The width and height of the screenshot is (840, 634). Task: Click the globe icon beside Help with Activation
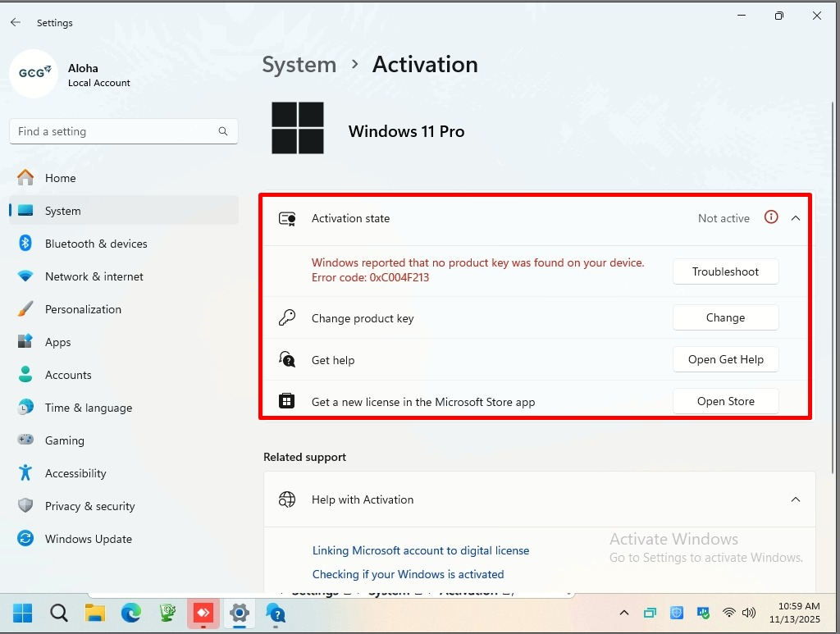tap(286, 499)
